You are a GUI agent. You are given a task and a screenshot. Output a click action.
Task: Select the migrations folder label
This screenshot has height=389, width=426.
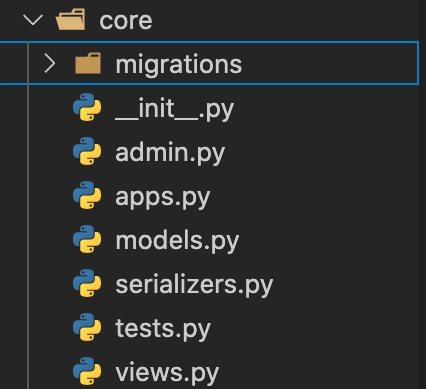click(179, 64)
